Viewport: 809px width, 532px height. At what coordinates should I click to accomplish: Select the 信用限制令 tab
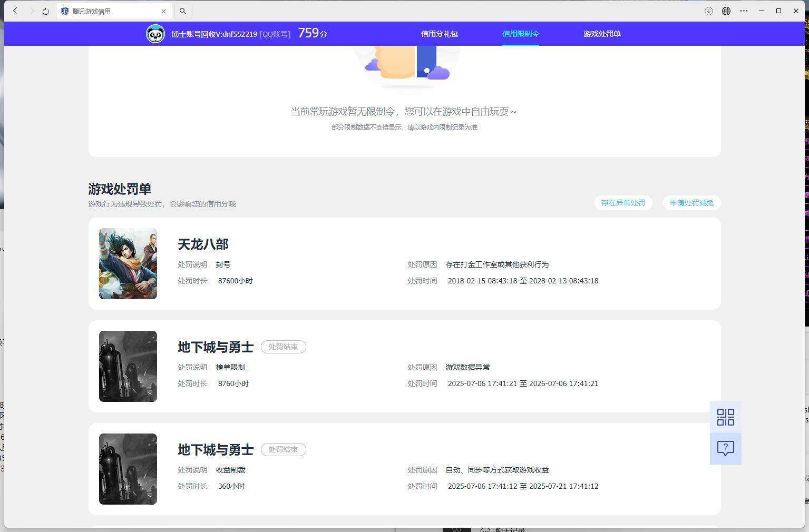coord(521,34)
